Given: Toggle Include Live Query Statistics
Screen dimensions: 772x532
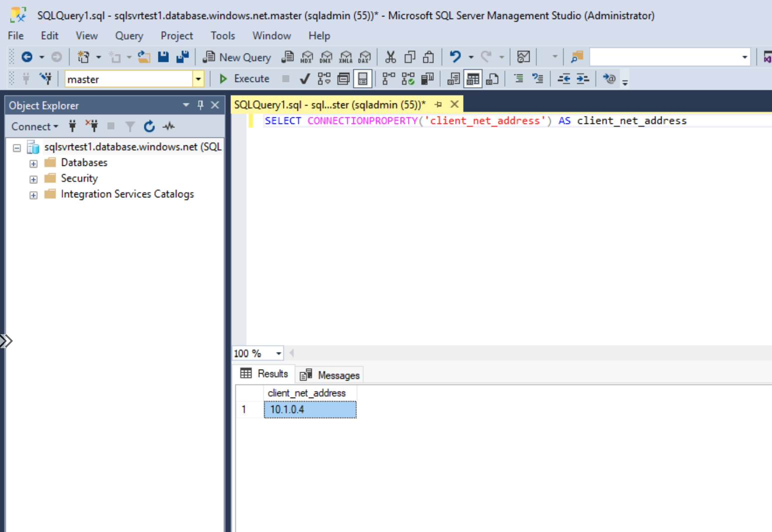Looking at the screenshot, I should pos(408,78).
